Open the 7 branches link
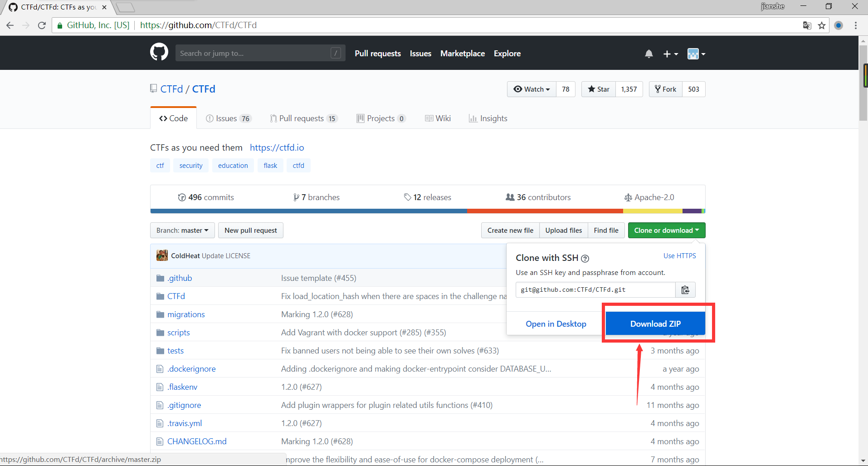The image size is (868, 466). (x=317, y=197)
